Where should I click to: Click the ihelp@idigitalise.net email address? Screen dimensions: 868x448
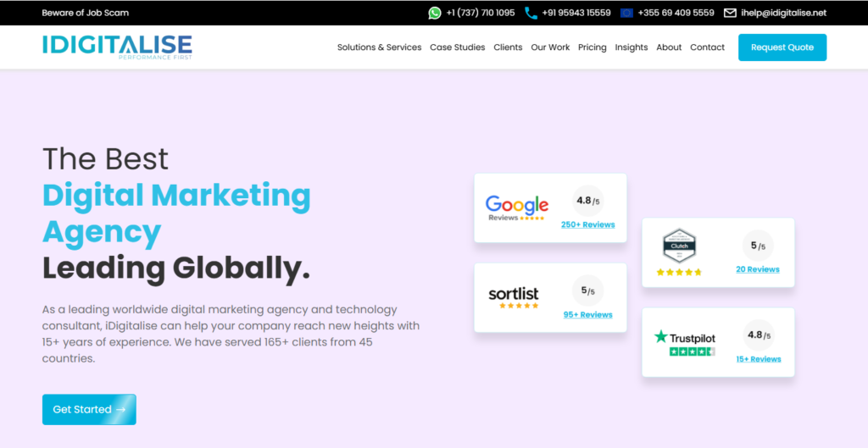783,13
